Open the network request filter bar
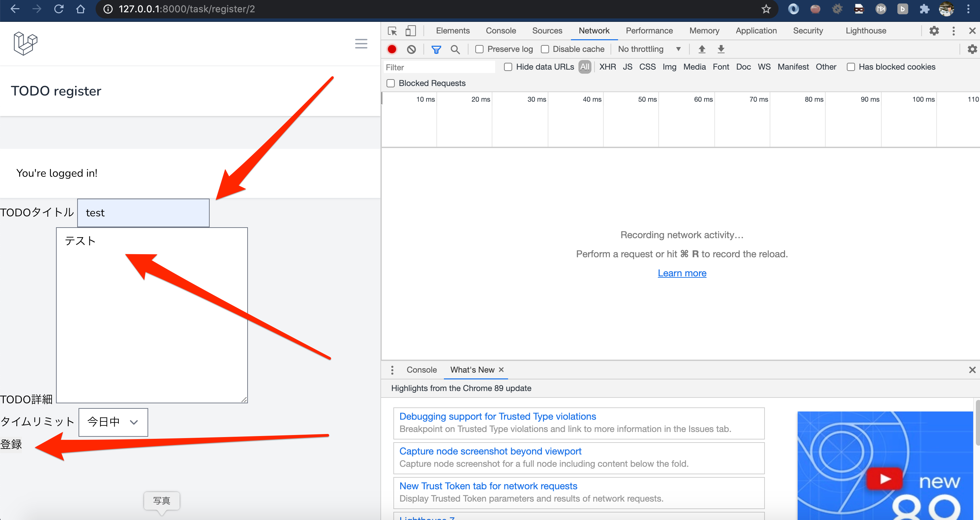Viewport: 980px width, 520px height. (436, 49)
